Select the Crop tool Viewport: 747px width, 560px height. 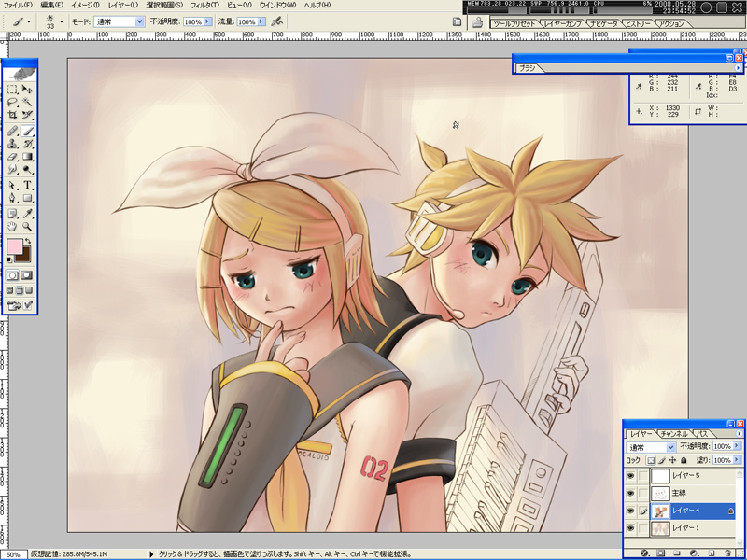[x=13, y=117]
